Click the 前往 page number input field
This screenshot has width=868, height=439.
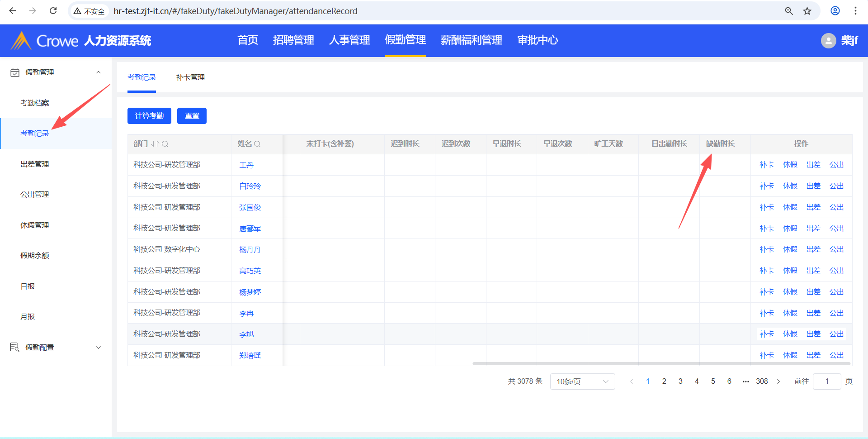coord(826,382)
